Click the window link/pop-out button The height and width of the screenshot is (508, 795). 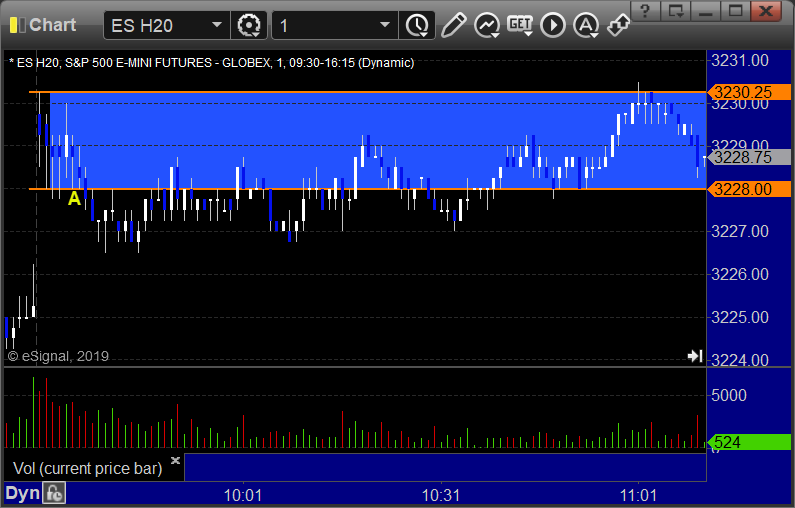[676, 11]
